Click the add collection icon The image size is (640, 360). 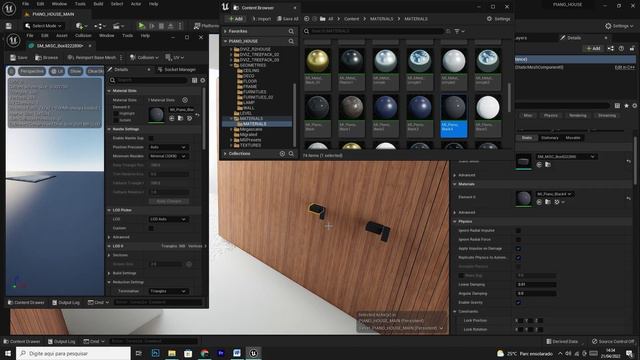[282, 153]
